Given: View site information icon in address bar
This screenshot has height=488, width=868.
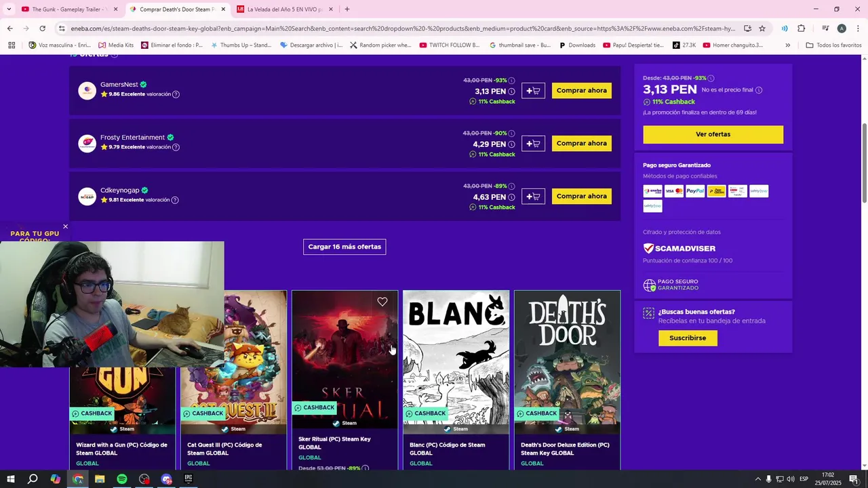Looking at the screenshot, I should point(62,28).
